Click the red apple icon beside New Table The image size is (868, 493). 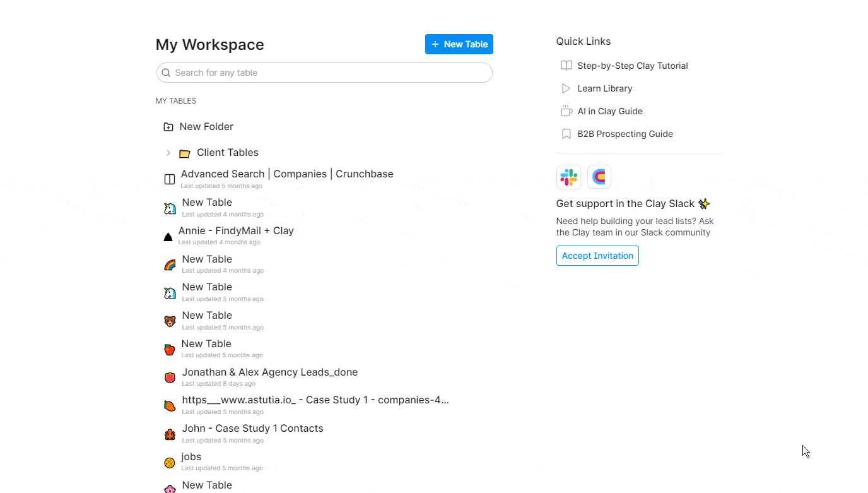pos(169,350)
